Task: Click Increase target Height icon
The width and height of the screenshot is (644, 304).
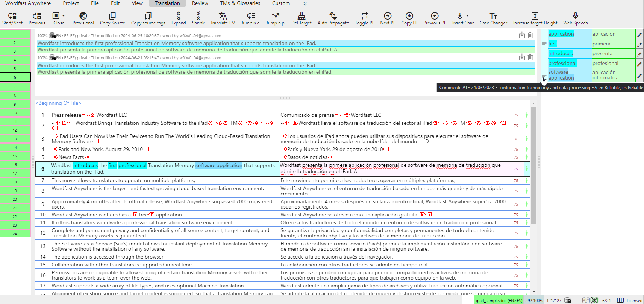Action: [535, 16]
